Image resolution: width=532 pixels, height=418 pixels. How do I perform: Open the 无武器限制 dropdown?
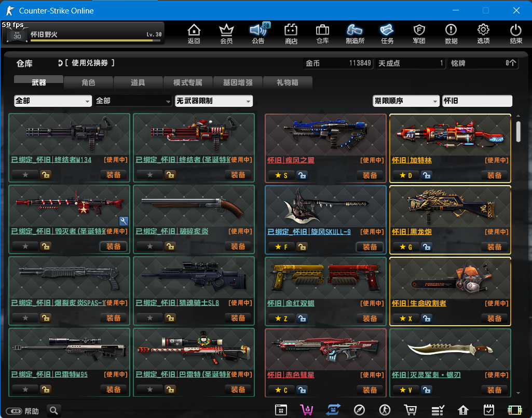click(214, 101)
